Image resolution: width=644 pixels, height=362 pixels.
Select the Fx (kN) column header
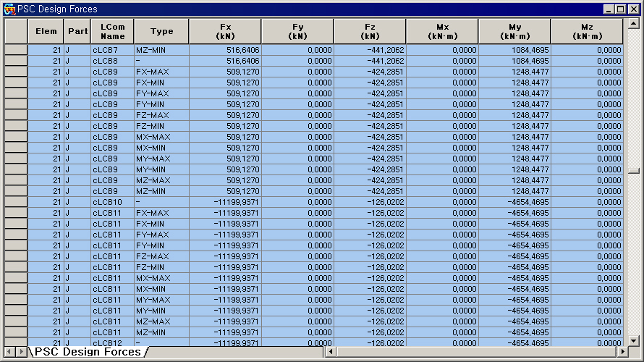225,31
